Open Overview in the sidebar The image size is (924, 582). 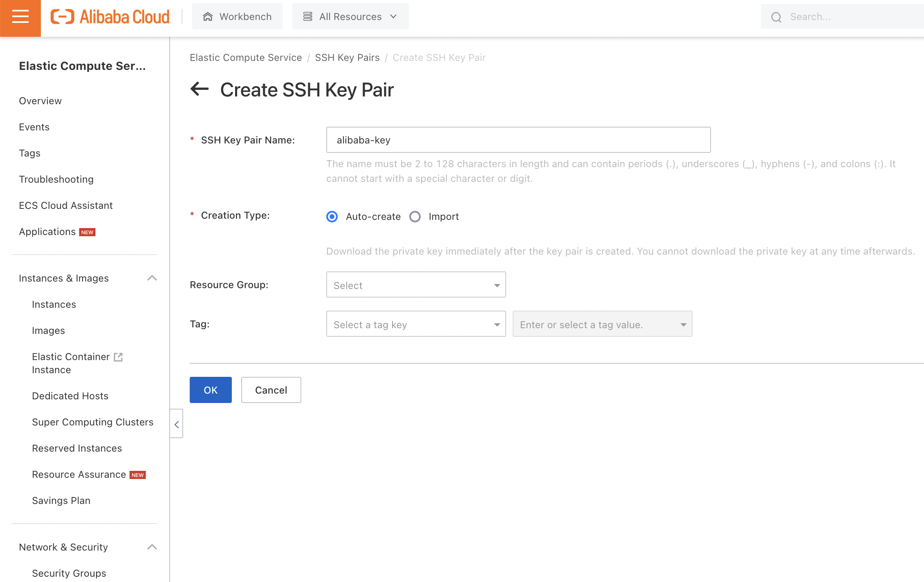[x=40, y=101]
